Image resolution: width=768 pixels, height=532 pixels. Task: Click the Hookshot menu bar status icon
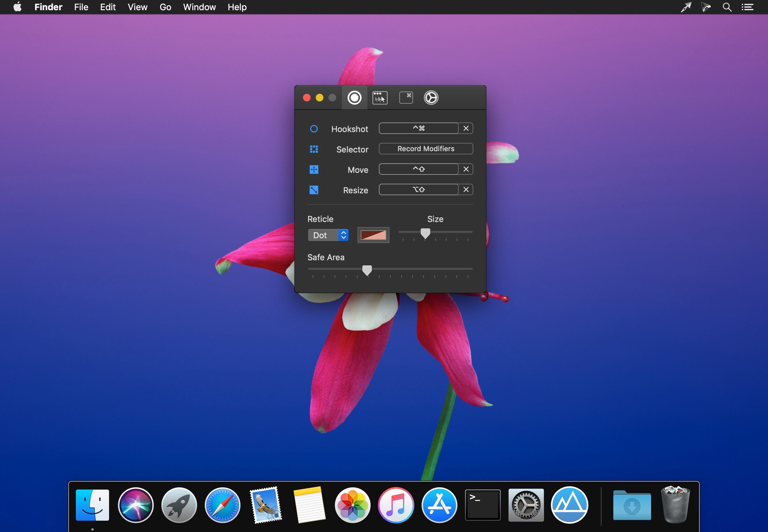click(686, 7)
